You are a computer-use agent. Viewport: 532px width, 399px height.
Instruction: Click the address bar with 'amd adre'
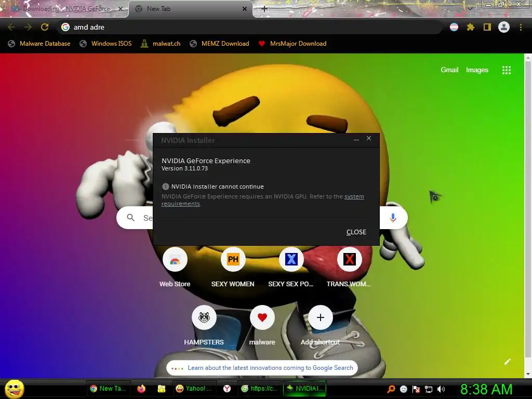click(x=249, y=27)
